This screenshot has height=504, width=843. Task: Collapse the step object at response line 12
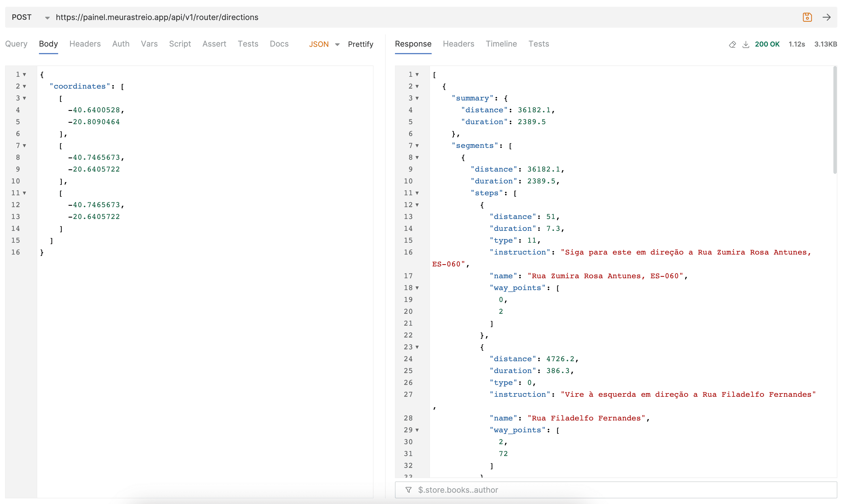coord(417,205)
